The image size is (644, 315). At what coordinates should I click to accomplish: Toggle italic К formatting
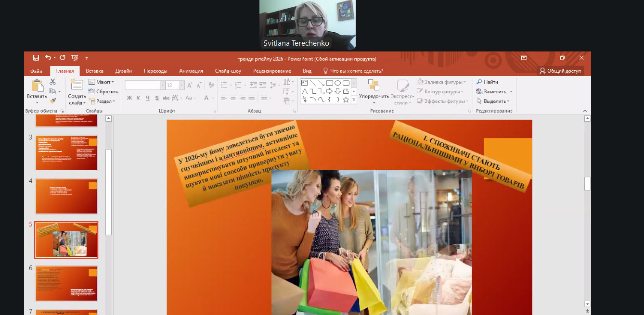139,98
